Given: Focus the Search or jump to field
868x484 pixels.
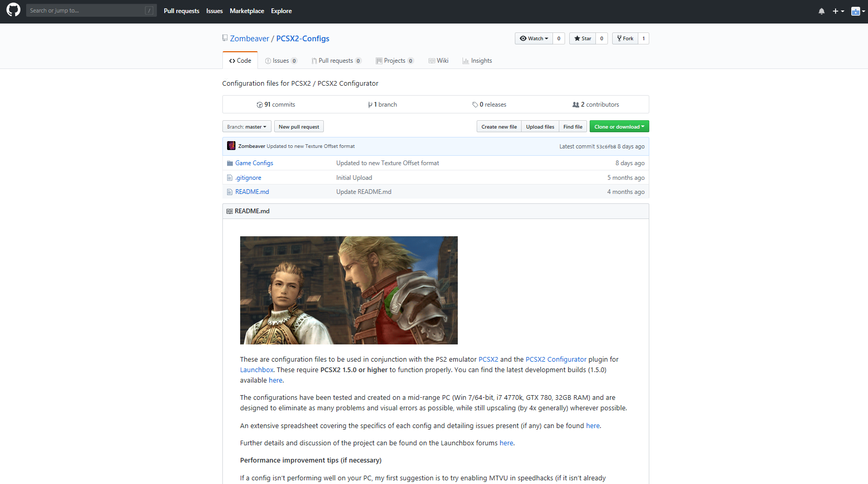Looking at the screenshot, I should tap(92, 10).
